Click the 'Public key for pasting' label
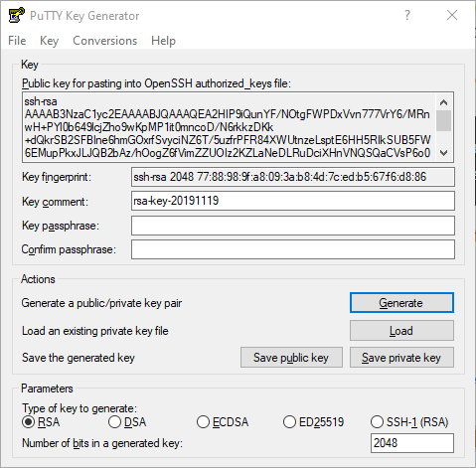The image size is (476, 468). coord(156,83)
